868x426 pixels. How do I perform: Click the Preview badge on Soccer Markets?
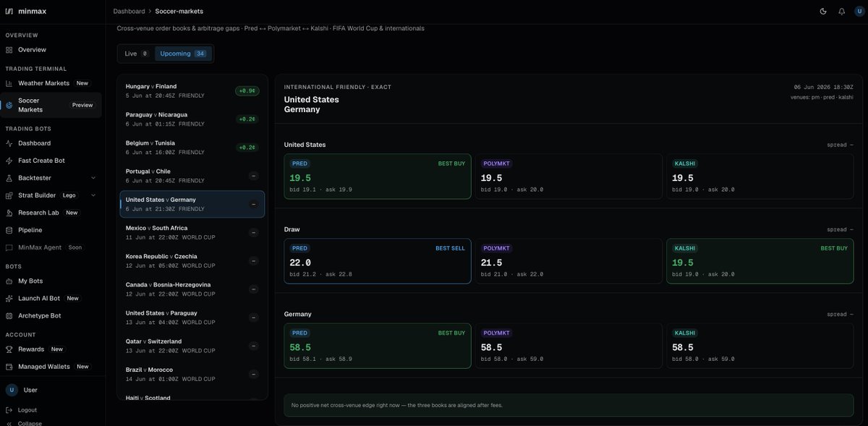tap(82, 105)
